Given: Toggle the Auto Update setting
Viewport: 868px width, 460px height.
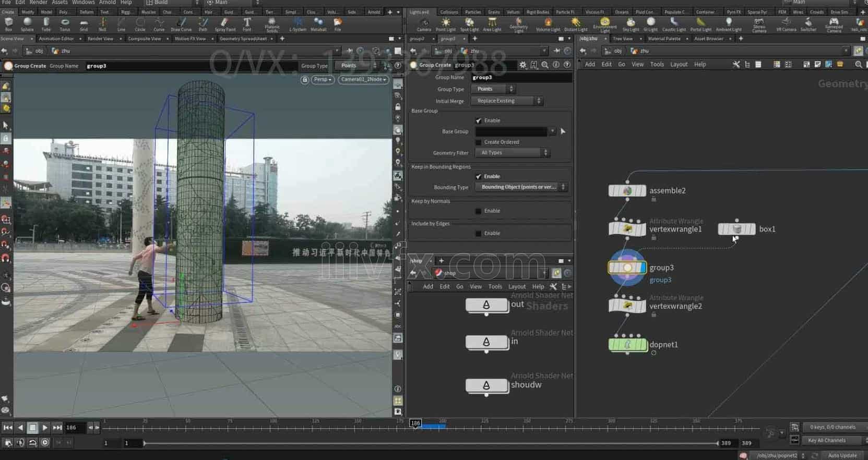Looking at the screenshot, I should 841,455.
